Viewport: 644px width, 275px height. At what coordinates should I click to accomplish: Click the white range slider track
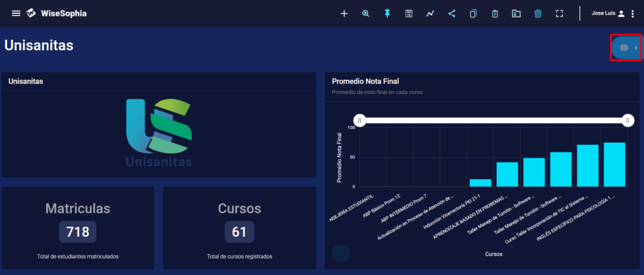click(494, 120)
